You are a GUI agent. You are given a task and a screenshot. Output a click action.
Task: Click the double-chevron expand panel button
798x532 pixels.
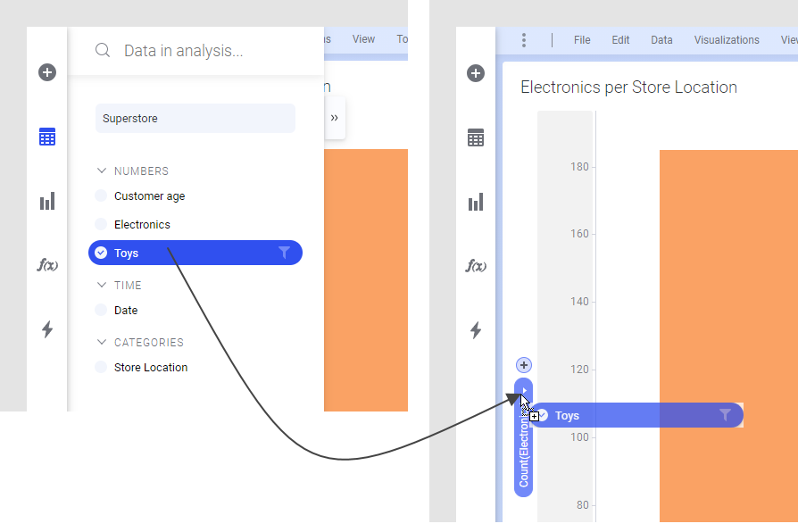tap(335, 118)
